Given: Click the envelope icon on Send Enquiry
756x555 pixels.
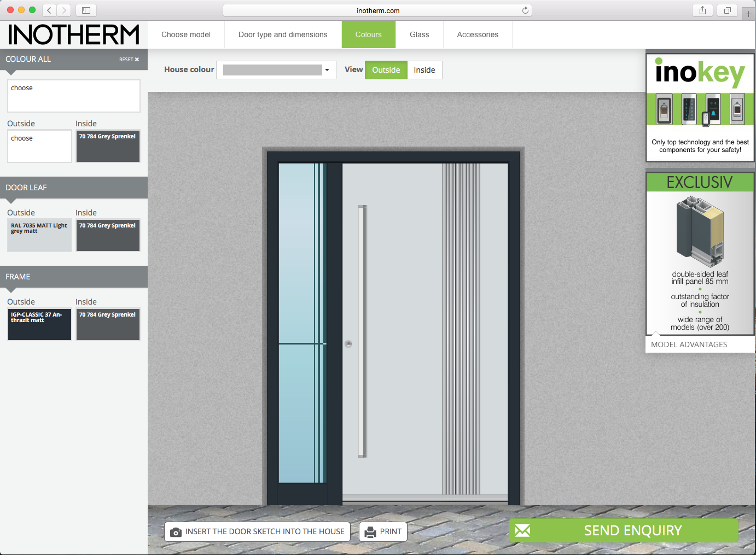Looking at the screenshot, I should [522, 530].
